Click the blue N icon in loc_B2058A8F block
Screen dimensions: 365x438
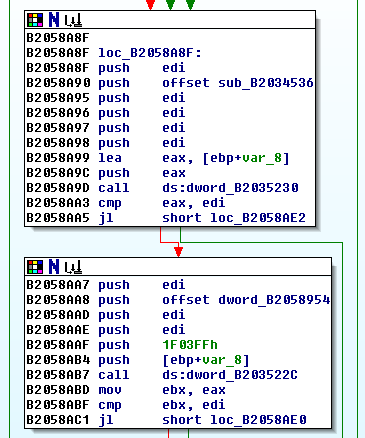point(54,20)
